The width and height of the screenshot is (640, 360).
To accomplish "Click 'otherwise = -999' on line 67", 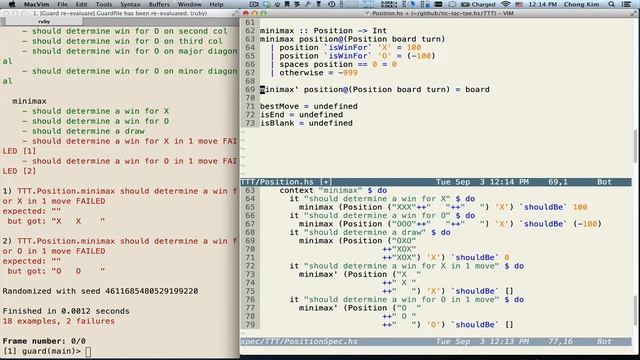I will (318, 73).
